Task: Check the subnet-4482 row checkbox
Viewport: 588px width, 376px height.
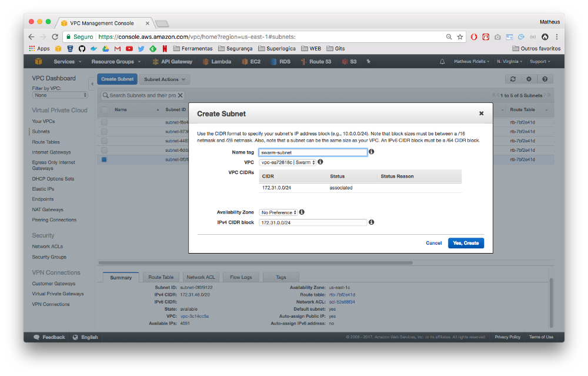Action: [x=104, y=141]
